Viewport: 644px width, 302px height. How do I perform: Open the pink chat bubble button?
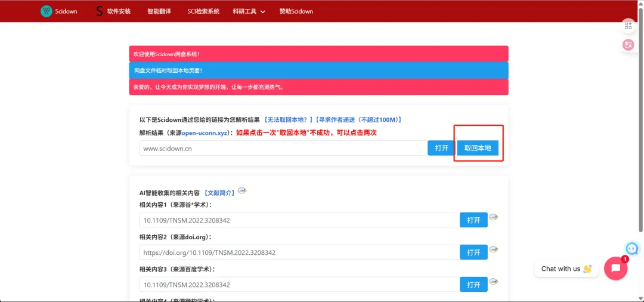[x=615, y=269]
